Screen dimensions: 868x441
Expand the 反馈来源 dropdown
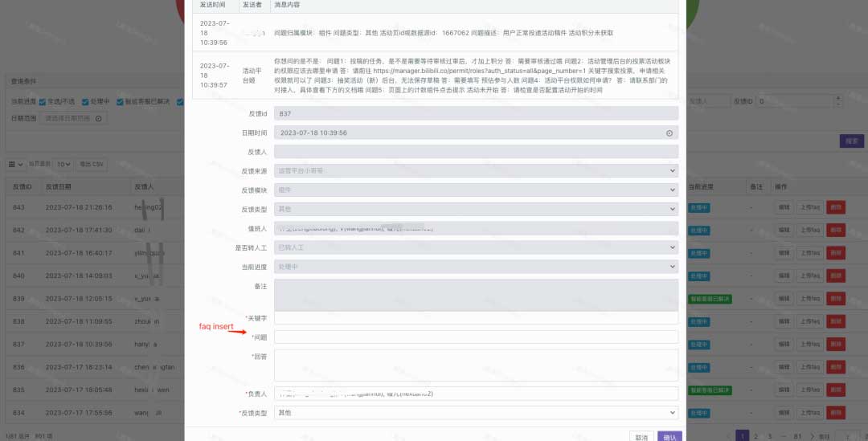tap(476, 171)
